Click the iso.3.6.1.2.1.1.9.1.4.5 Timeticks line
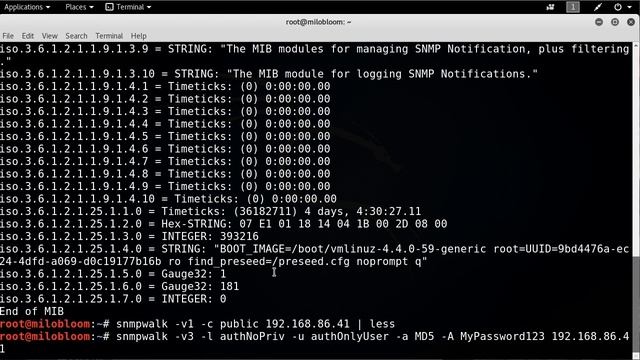 click(165, 136)
